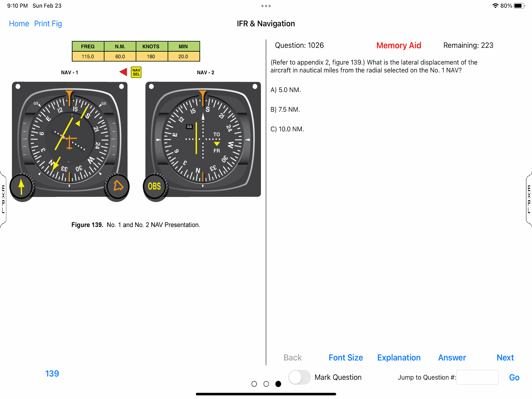View the Explanation
532x399 pixels.
tap(399, 357)
